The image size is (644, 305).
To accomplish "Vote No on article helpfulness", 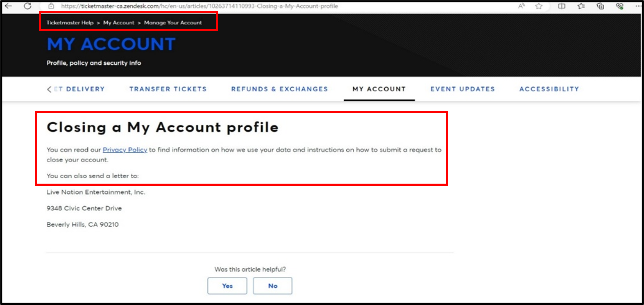I will (272, 286).
